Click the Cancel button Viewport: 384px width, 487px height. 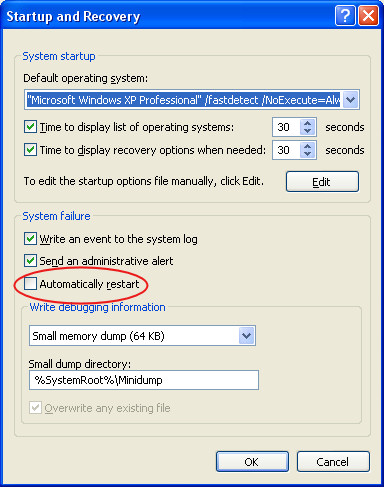(x=333, y=462)
